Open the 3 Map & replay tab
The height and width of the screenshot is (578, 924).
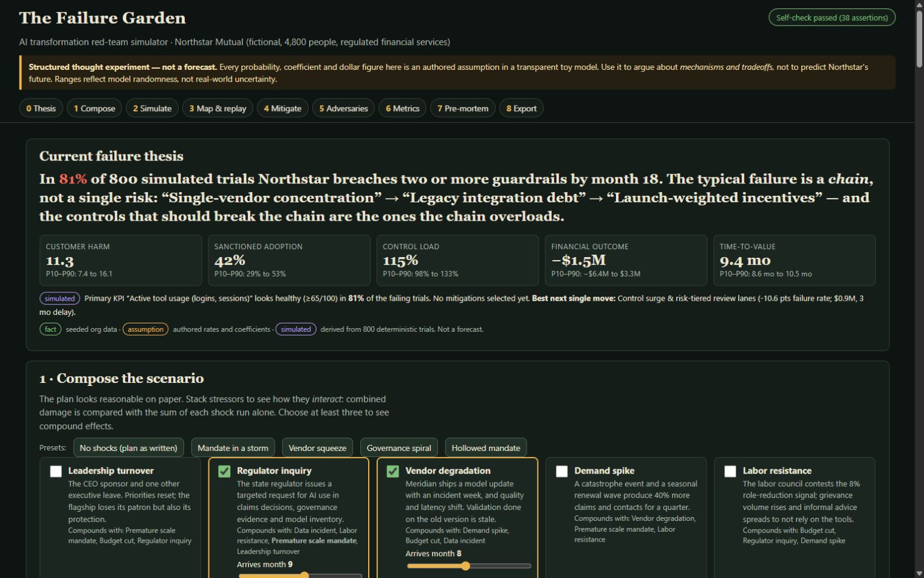pyautogui.click(x=217, y=108)
